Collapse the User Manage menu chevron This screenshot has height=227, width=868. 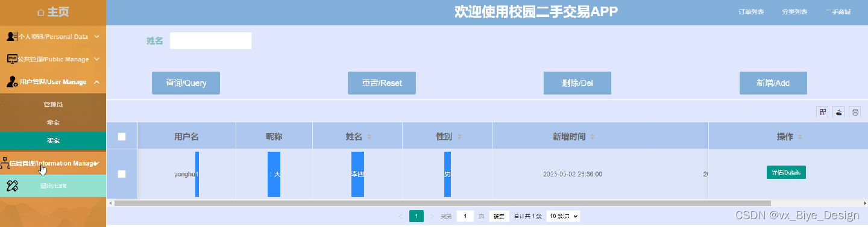(x=96, y=82)
